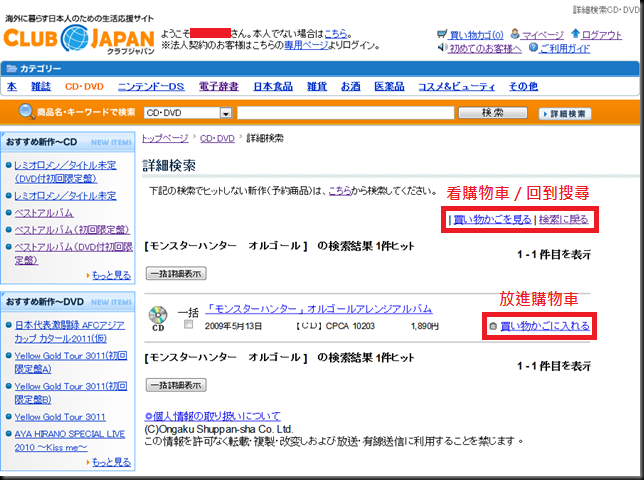This screenshot has height=480, width=644.
Task: Click the 2009年5月13日 release date
Action: click(x=233, y=326)
